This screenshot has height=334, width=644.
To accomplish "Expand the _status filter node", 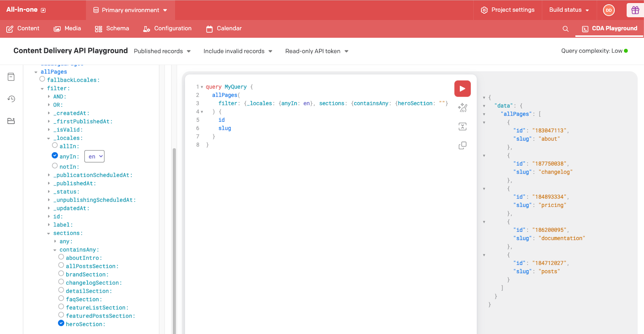I will coord(49,192).
